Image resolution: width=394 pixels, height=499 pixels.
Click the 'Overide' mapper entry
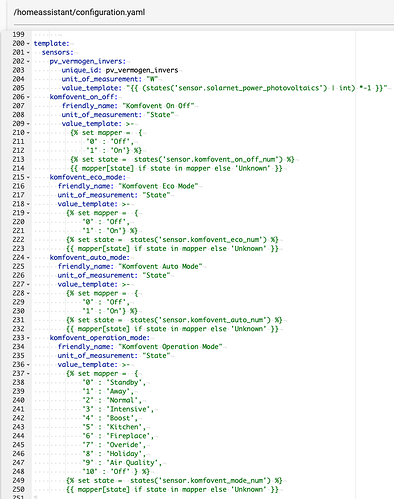(x=114, y=445)
